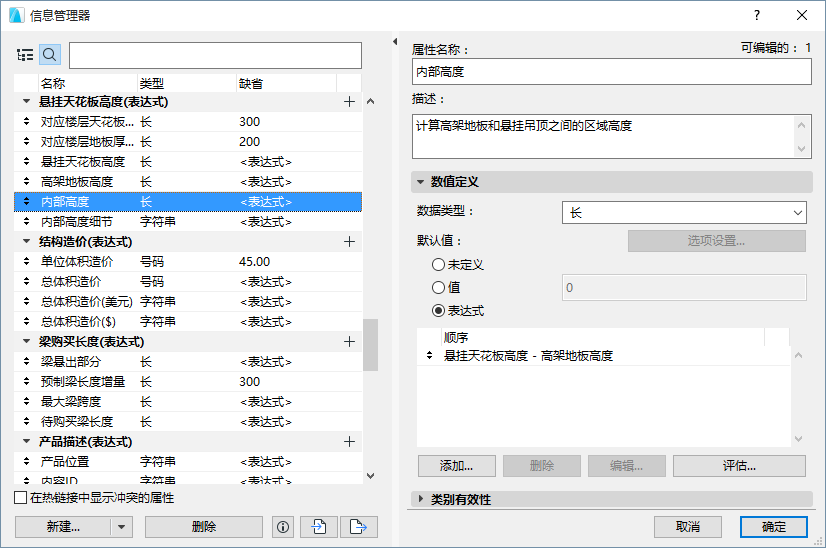Screen dimensions: 826x548
Task: Toggle the search magnifier icon
Action: coord(50,54)
